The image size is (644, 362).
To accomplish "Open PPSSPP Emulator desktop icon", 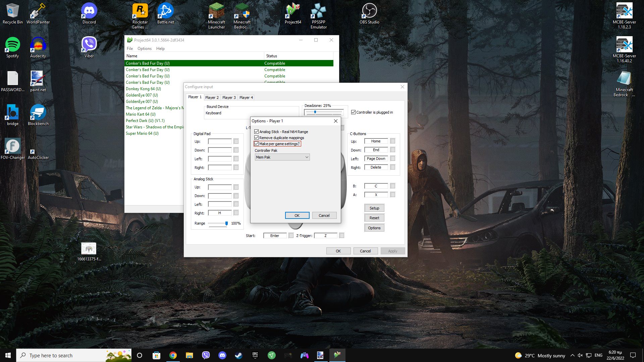I will pyautogui.click(x=319, y=16).
